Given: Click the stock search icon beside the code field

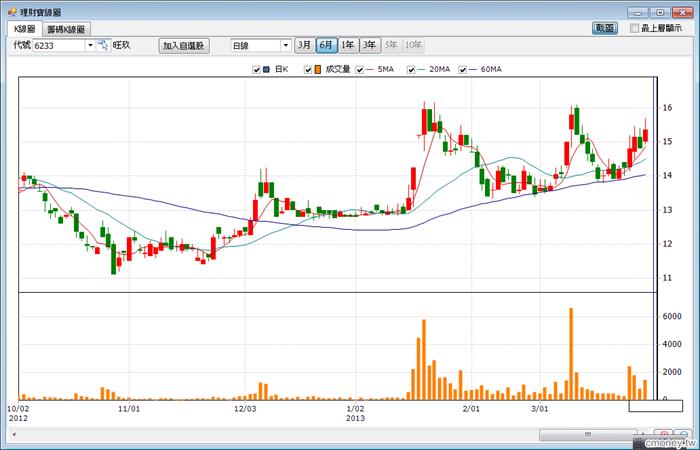Looking at the screenshot, I should pos(103,46).
